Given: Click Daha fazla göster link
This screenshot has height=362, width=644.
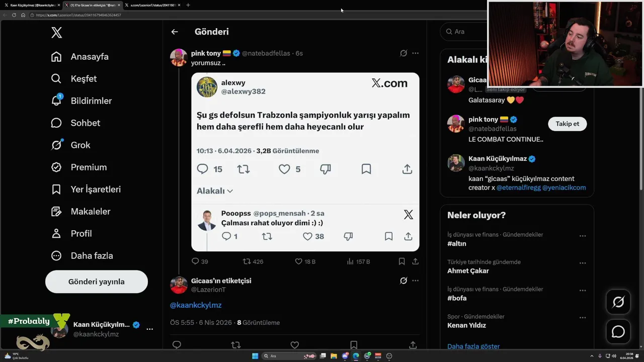Looking at the screenshot, I should coord(473,346).
